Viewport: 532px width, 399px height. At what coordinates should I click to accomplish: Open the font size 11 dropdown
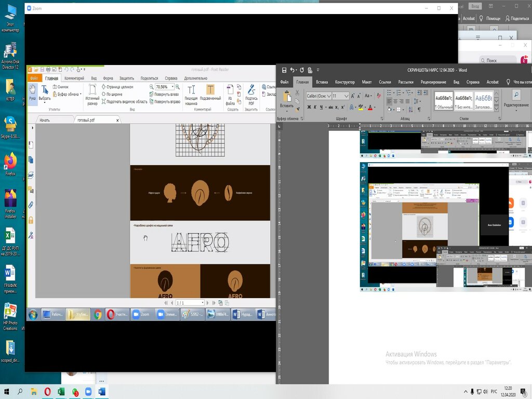(x=347, y=96)
